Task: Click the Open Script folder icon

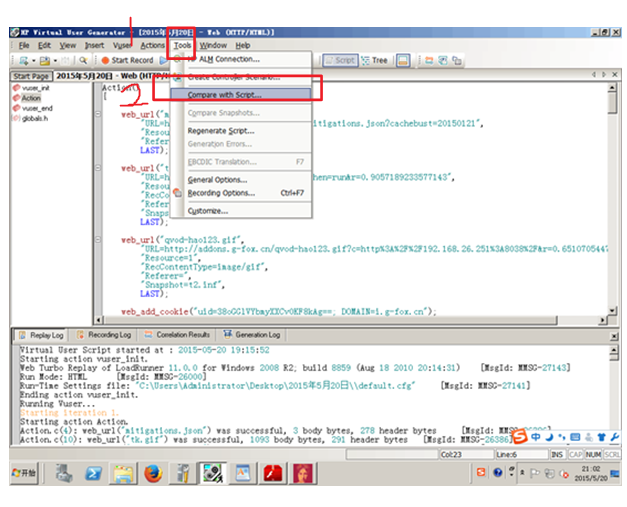Action: click(45, 61)
